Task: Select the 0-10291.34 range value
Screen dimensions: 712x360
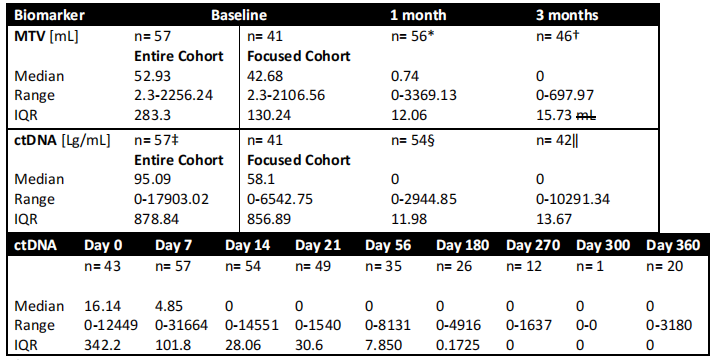Action: pyautogui.click(x=573, y=199)
